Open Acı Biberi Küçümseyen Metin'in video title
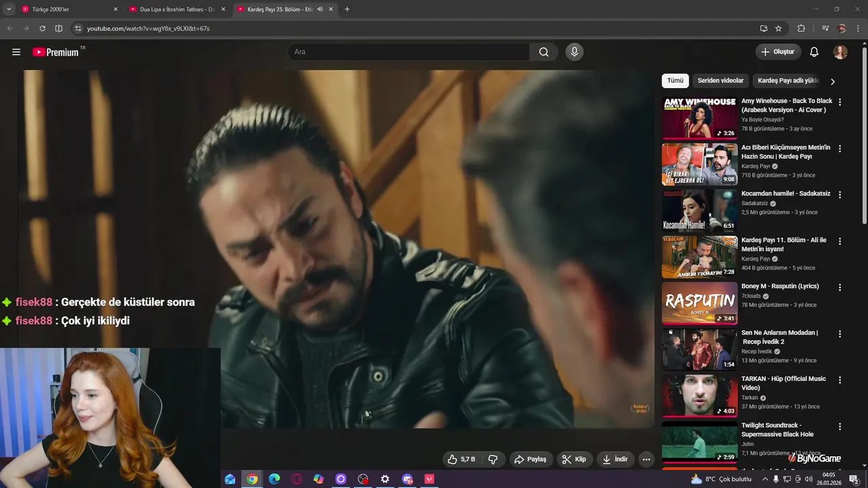The height and width of the screenshot is (488, 868). (x=786, y=152)
